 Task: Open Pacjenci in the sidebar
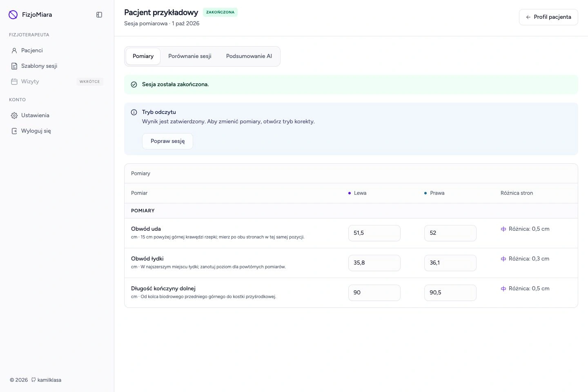click(57, 51)
